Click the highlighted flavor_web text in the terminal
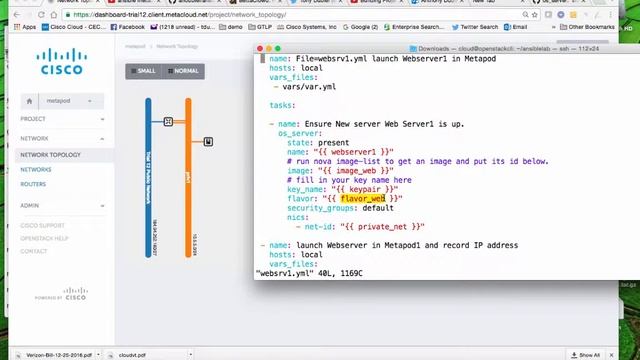 pyautogui.click(x=363, y=199)
